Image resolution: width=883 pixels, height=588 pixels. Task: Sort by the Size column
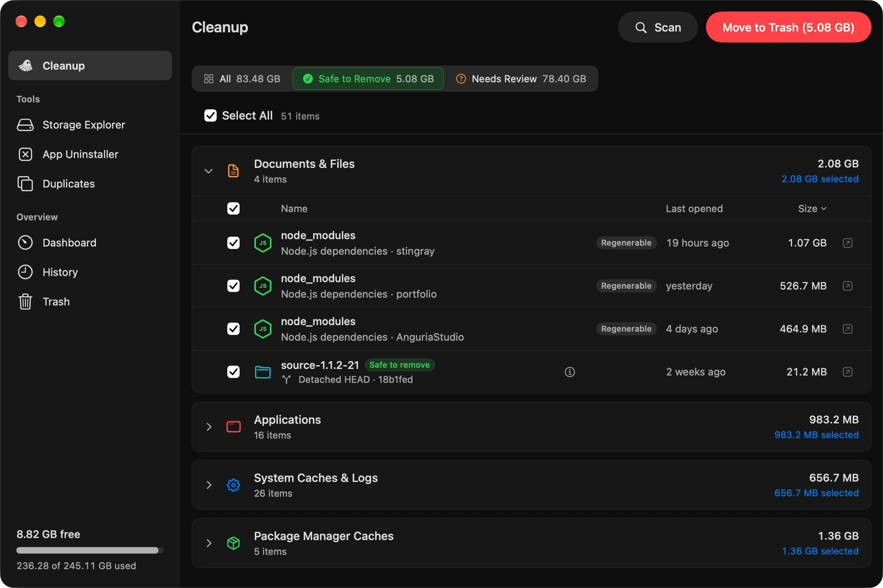812,208
